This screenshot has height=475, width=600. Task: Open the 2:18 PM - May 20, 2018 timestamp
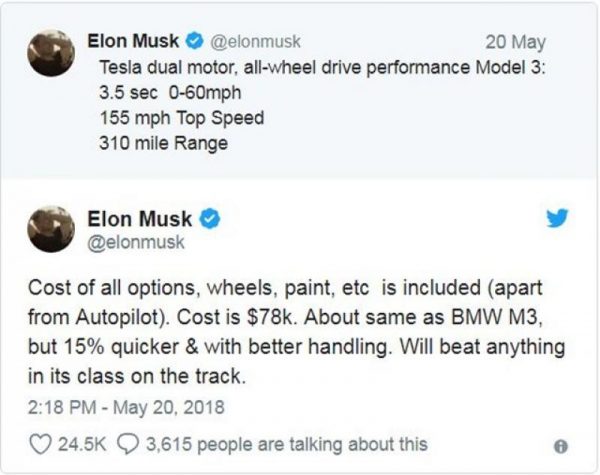126,407
